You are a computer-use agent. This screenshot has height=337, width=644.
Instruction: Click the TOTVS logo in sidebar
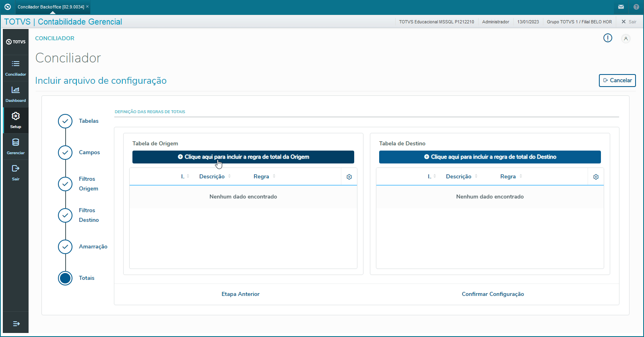tap(16, 42)
